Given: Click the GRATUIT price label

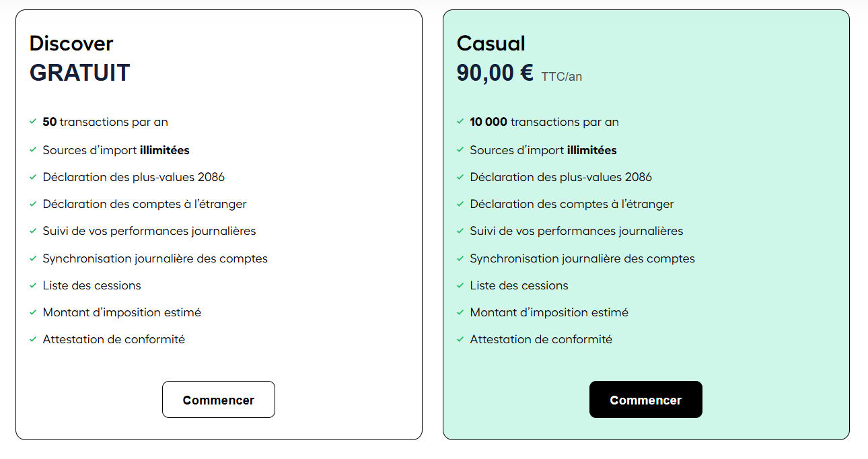Looking at the screenshot, I should 79,73.
